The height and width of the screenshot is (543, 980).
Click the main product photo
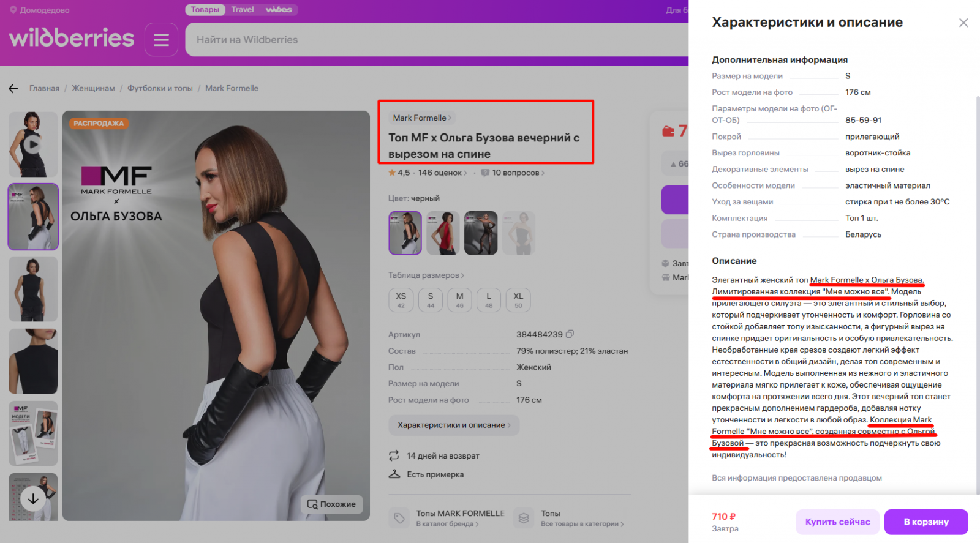[216, 316]
